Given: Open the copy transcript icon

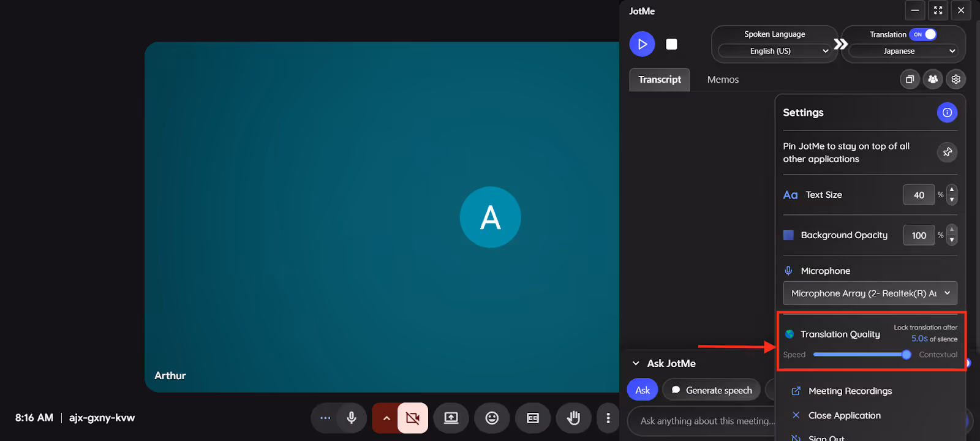Looking at the screenshot, I should [x=910, y=79].
